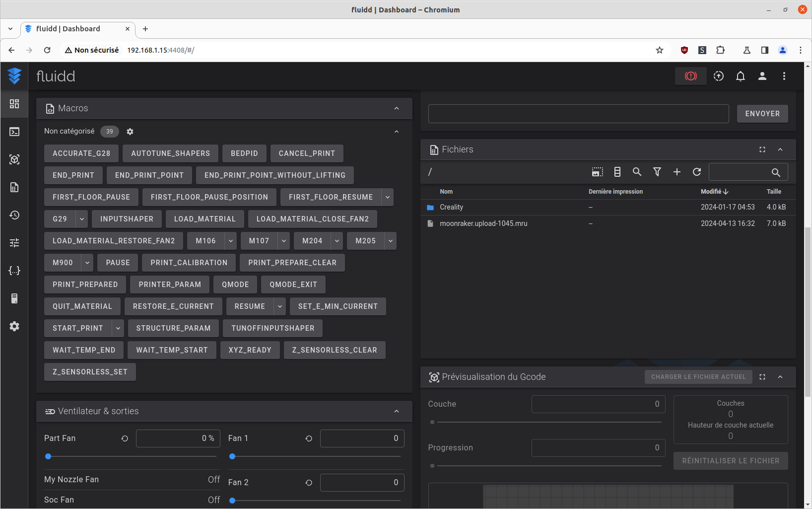Open M204 macro parameters dropdown
This screenshot has height=509, width=812.
tap(337, 241)
